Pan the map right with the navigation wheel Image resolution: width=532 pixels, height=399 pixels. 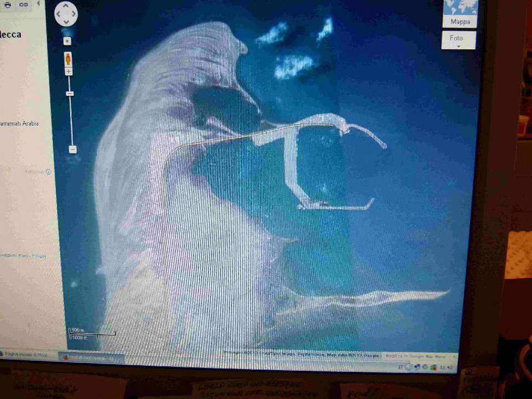pyautogui.click(x=74, y=14)
